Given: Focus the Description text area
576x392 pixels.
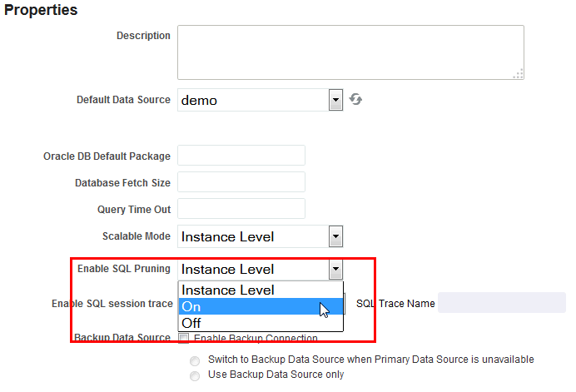Looking at the screenshot, I should point(350,52).
